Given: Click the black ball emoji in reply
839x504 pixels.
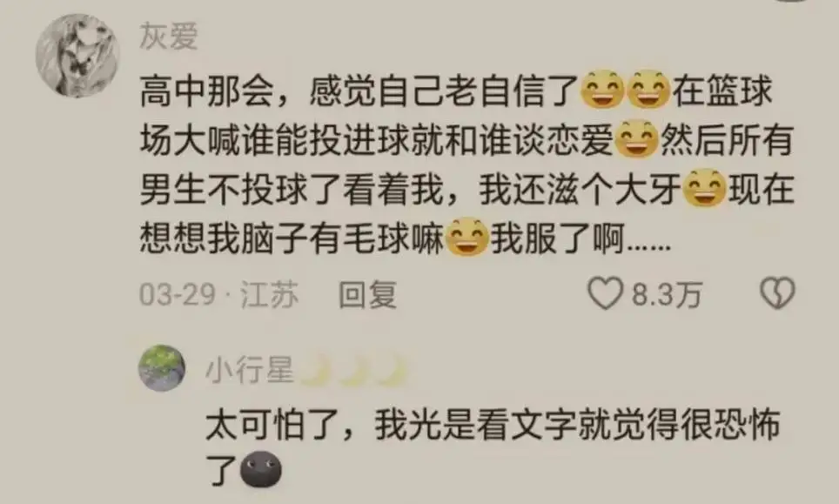Looking at the screenshot, I should [260, 470].
